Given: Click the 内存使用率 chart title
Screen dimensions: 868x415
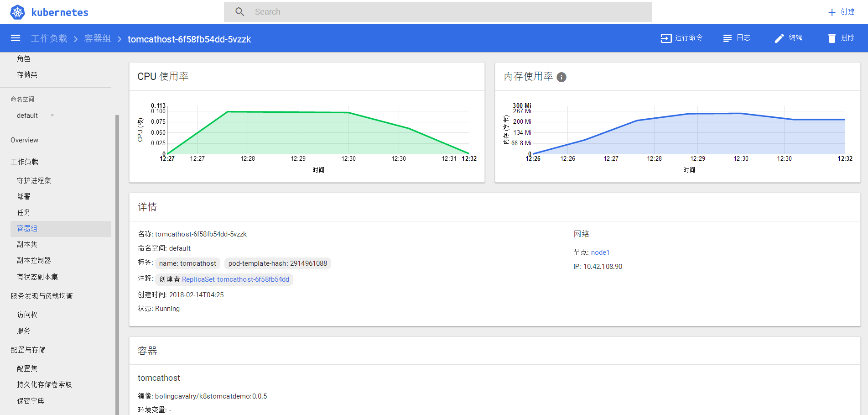Looking at the screenshot, I should point(529,77).
